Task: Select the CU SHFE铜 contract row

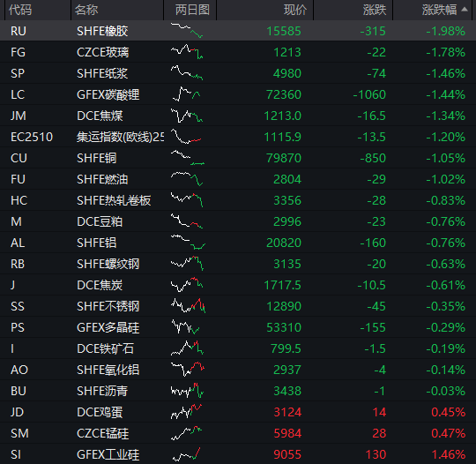Action: point(238,158)
